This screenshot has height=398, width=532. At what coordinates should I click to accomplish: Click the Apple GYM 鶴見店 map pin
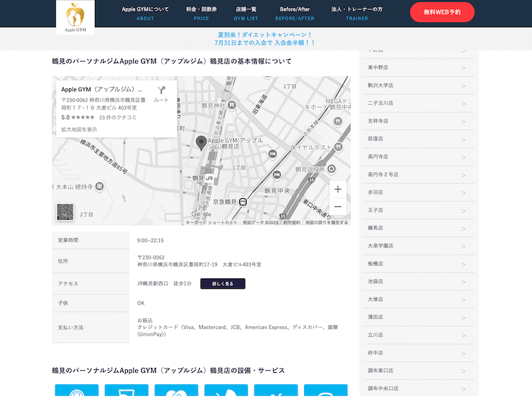coord(201,143)
